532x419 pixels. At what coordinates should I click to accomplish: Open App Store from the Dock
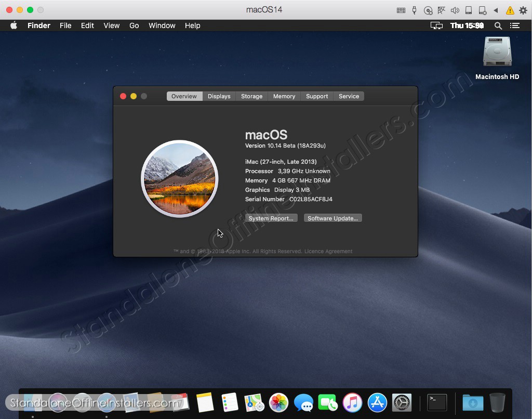(x=377, y=402)
